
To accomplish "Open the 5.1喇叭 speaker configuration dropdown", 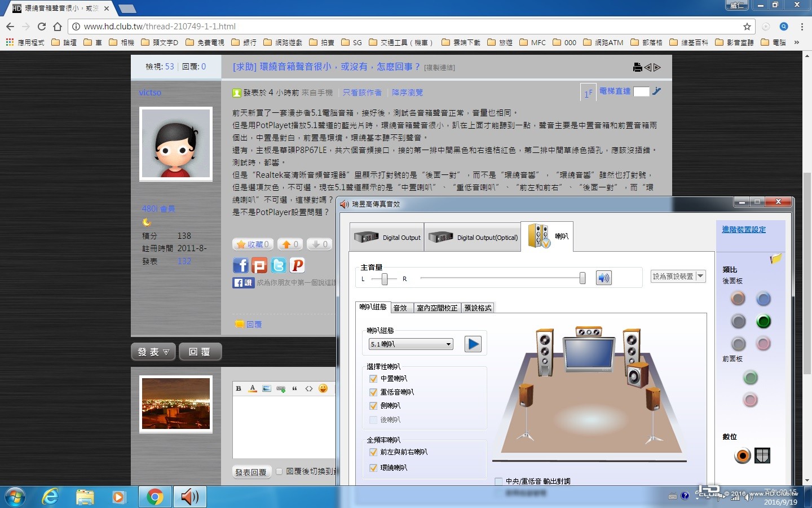I will [x=411, y=344].
